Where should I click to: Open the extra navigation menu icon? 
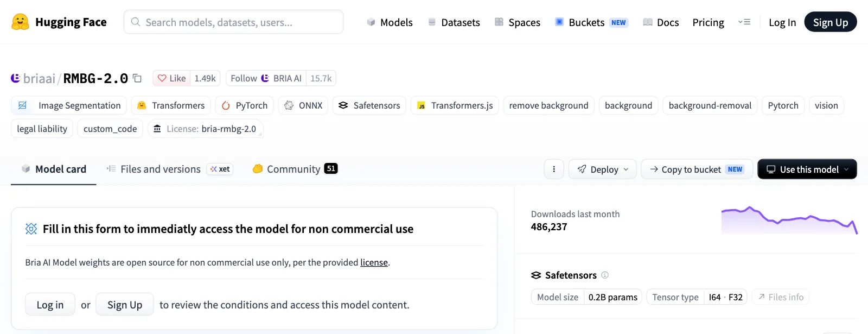pos(744,22)
